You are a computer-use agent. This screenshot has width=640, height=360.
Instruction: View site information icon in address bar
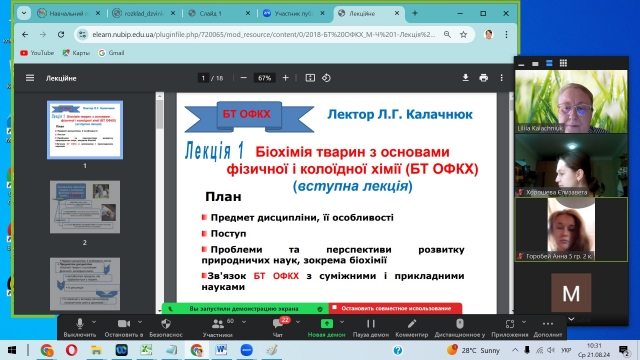(x=82, y=35)
